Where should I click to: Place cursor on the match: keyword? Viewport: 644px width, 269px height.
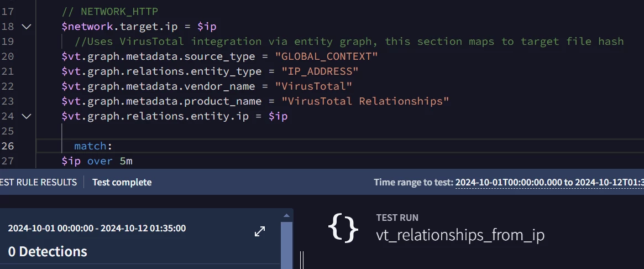click(93, 146)
